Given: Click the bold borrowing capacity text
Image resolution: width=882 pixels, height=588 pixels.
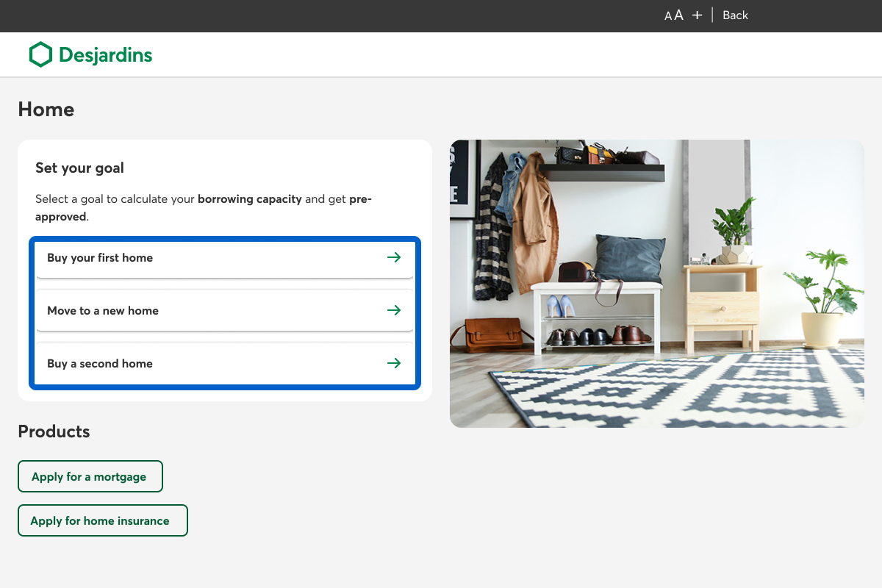Looking at the screenshot, I should 249,199.
